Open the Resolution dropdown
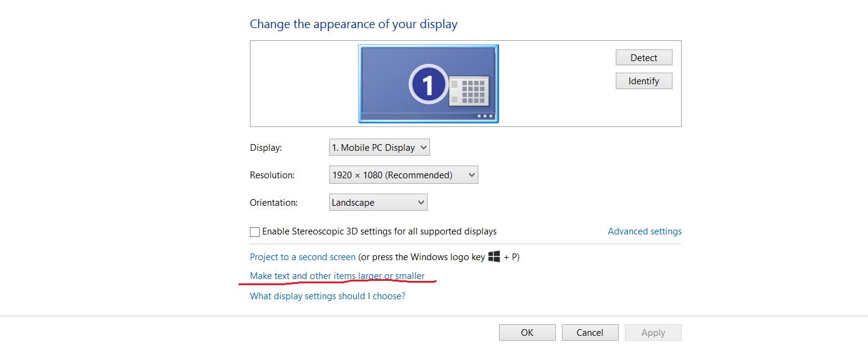This screenshot has width=868, height=356. point(403,175)
